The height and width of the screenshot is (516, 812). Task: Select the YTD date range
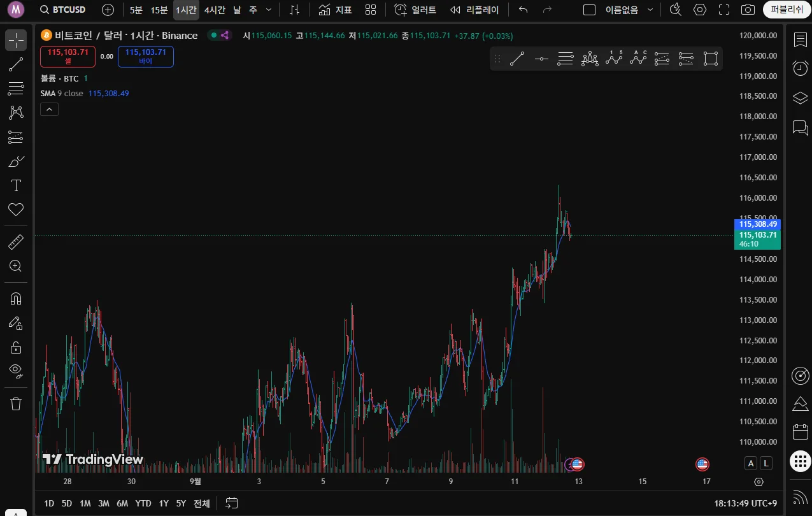(143, 503)
